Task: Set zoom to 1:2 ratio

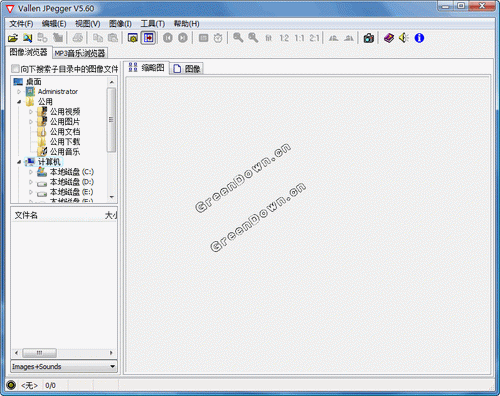Action: click(284, 38)
